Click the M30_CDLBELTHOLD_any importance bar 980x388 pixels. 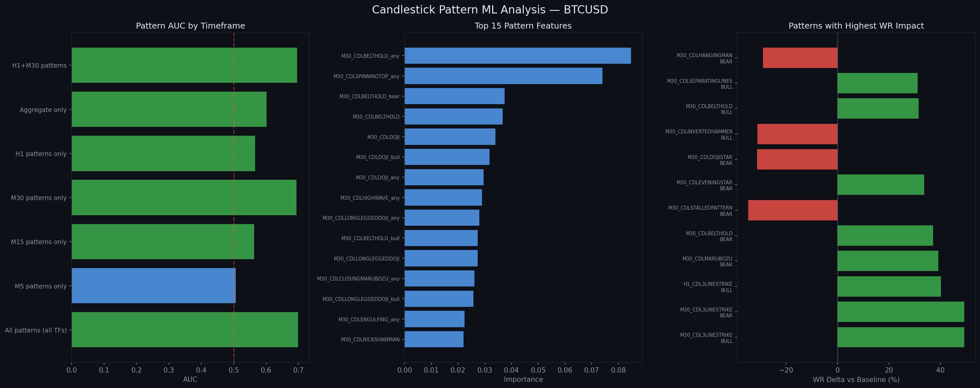(517, 56)
